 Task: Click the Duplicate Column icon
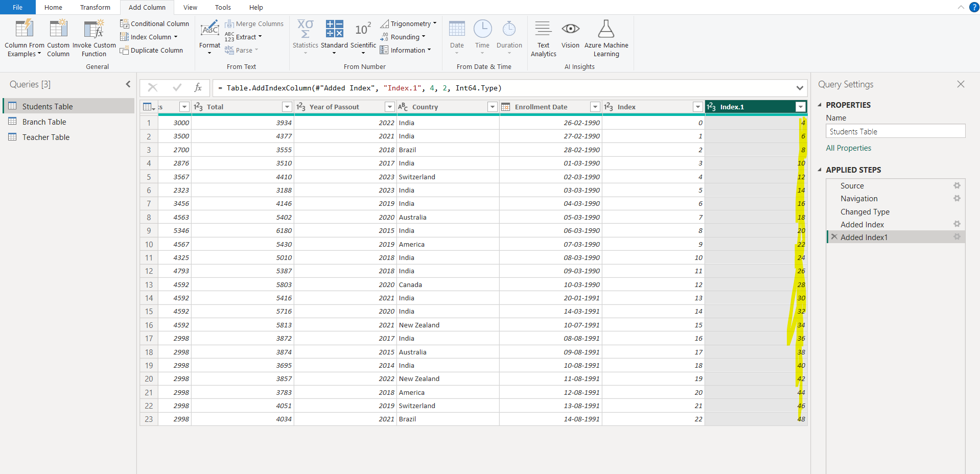pos(125,50)
